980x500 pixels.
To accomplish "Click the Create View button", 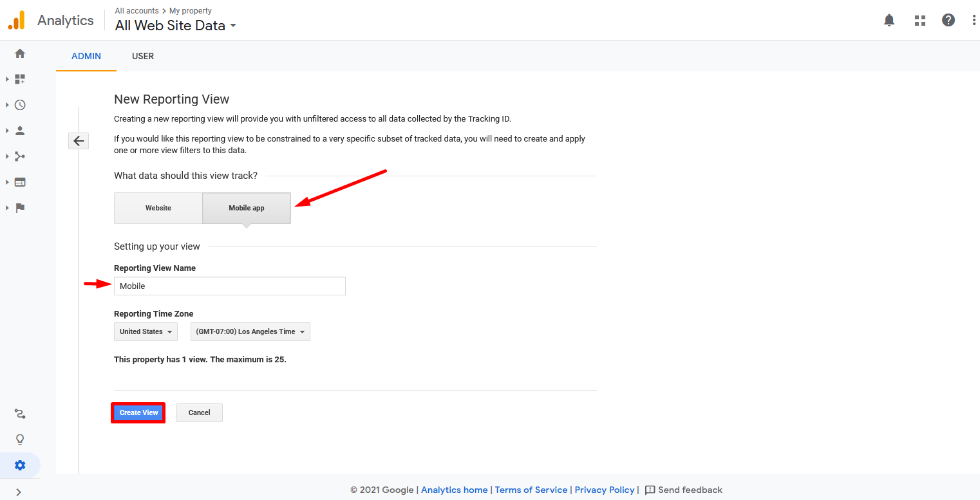I will 138,412.
